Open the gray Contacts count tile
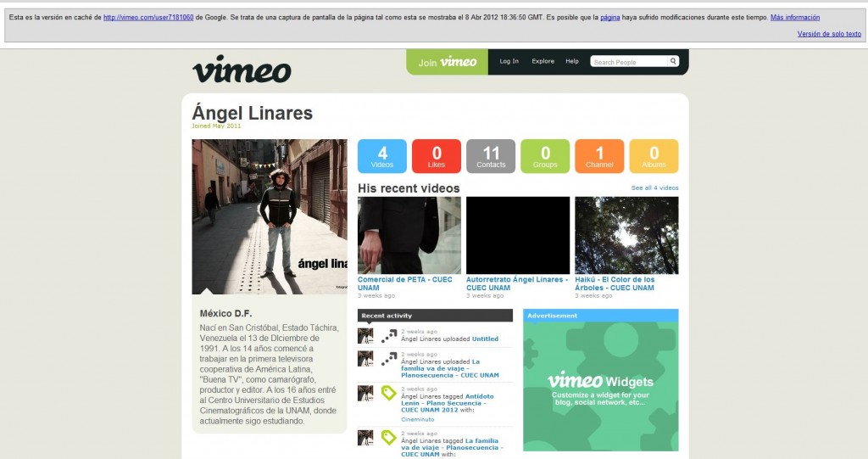 click(491, 156)
